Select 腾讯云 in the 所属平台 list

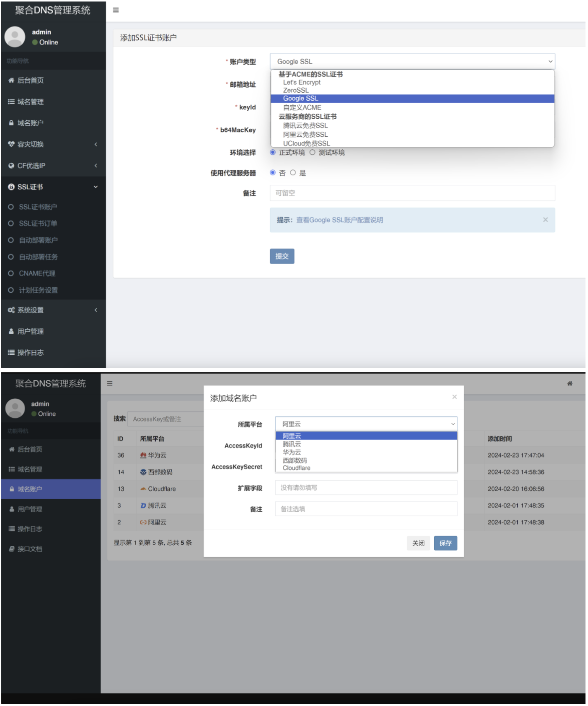click(366, 444)
